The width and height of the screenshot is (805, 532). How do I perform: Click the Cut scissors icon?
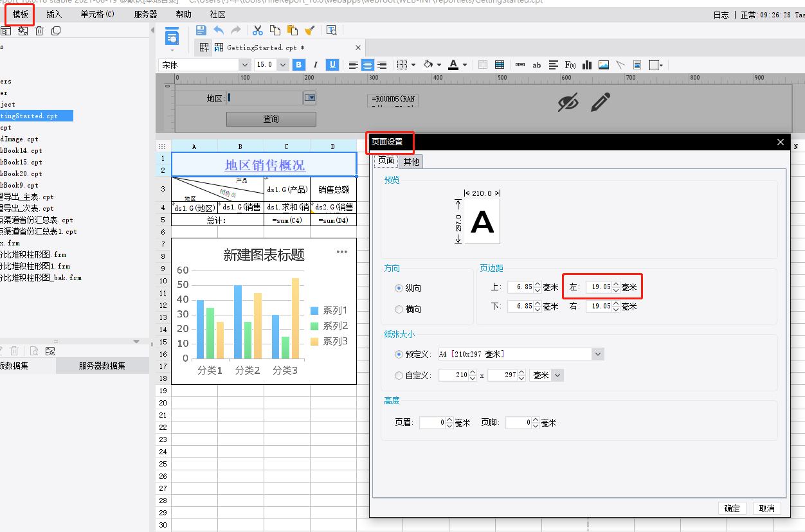(258, 30)
